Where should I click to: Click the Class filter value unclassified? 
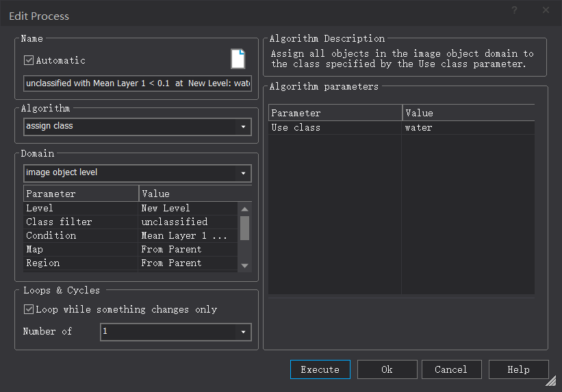point(188,222)
